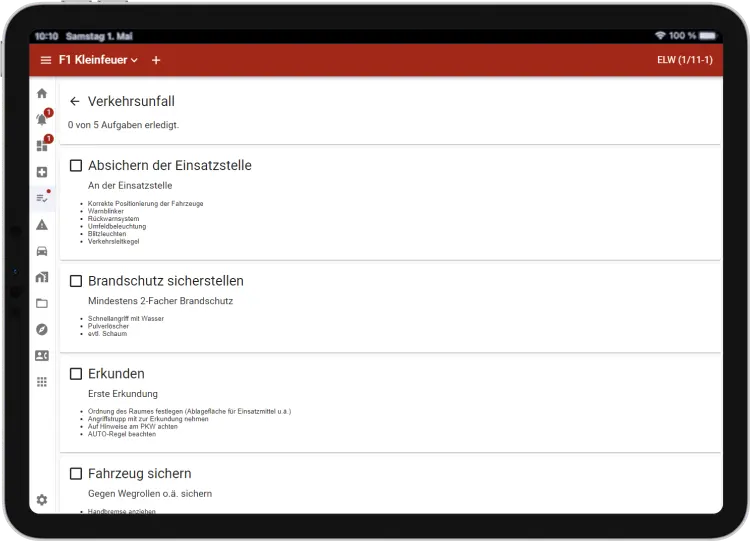Image resolution: width=750 pixels, height=541 pixels.
Task: Open the vehicle car icon in sidebar
Action: 42,251
